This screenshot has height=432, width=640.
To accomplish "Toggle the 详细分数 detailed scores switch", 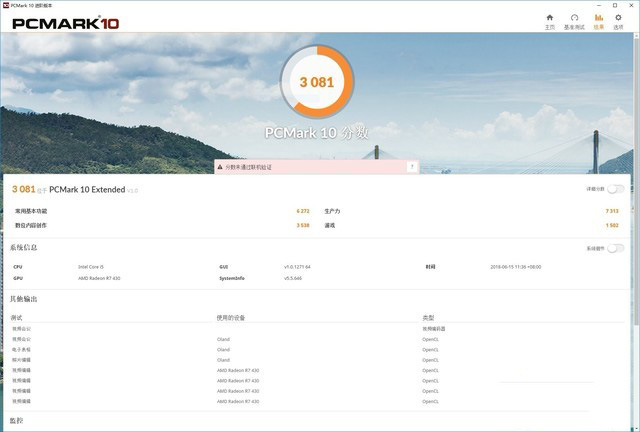I will pyautogui.click(x=616, y=189).
